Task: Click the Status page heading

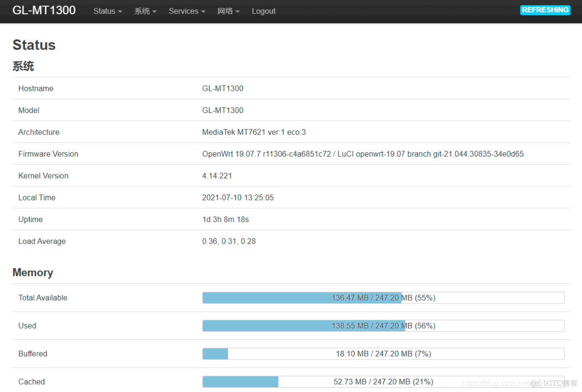Action: (x=34, y=45)
